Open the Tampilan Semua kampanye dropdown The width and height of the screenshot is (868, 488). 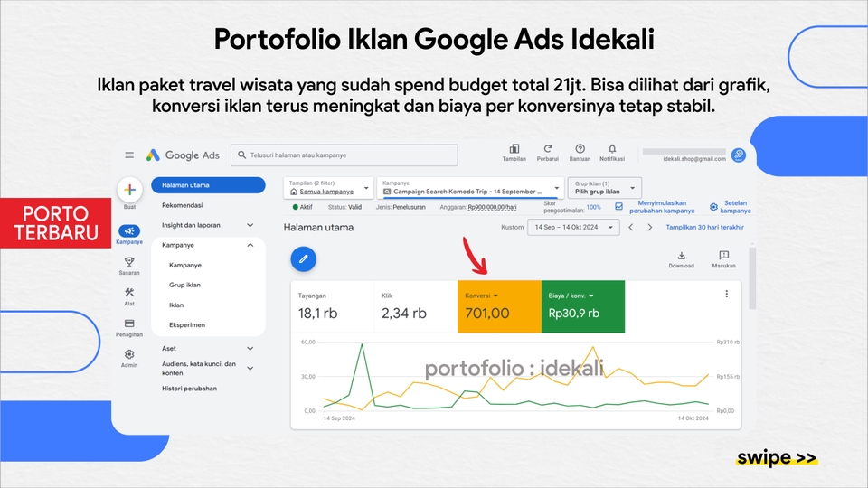[x=328, y=188]
